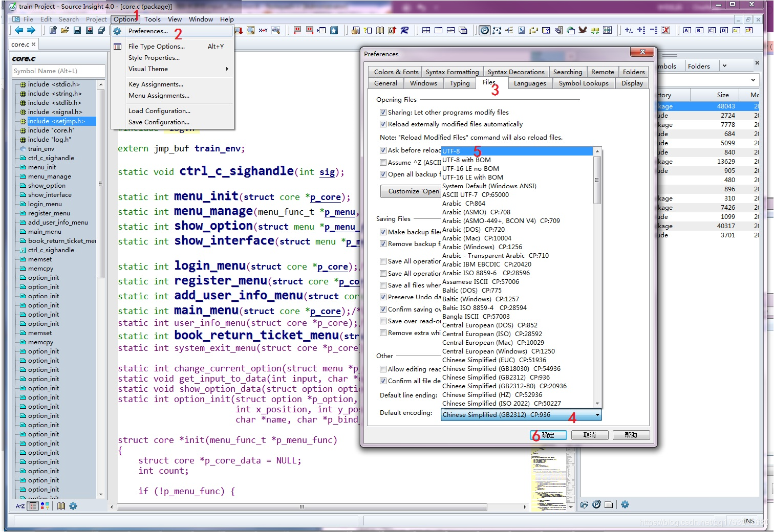This screenshot has height=532, width=774.
Task: Toggle the 'Ask before reloading' checkbox
Action: pos(383,150)
